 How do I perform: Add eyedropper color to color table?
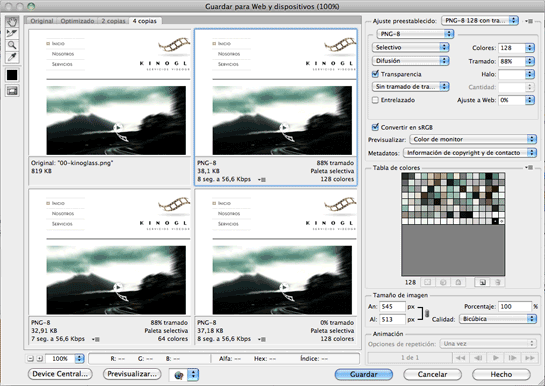tap(482, 282)
